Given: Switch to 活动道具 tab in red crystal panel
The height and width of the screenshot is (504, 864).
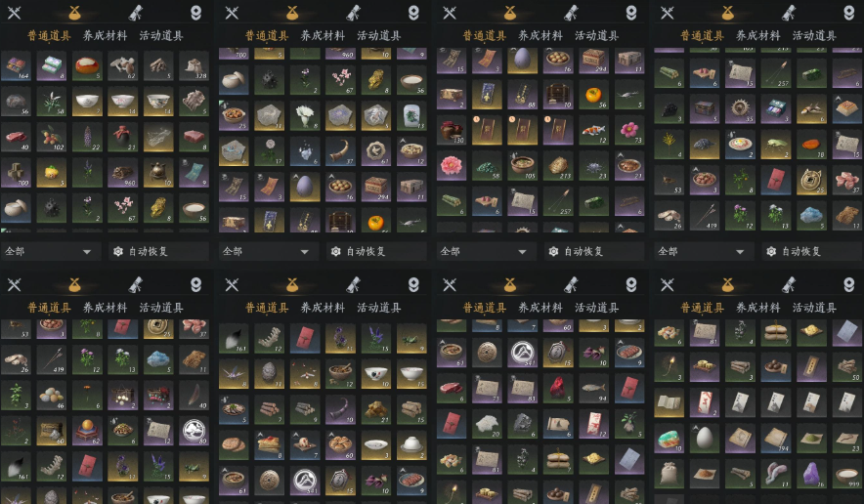Looking at the screenshot, I should [596, 308].
